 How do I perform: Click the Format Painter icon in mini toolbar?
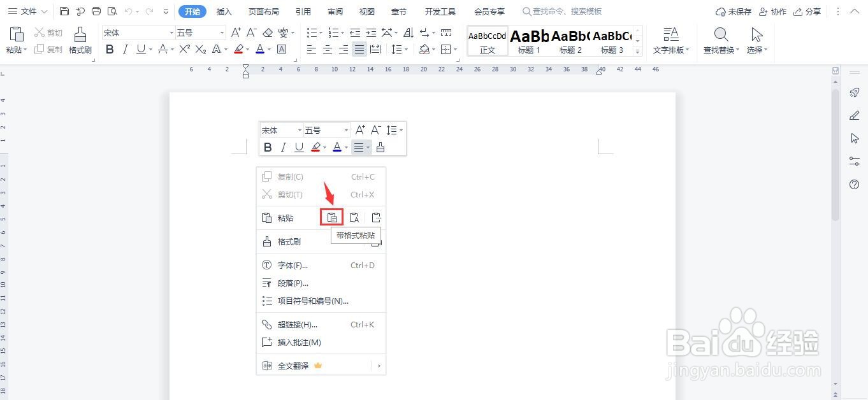coord(380,147)
